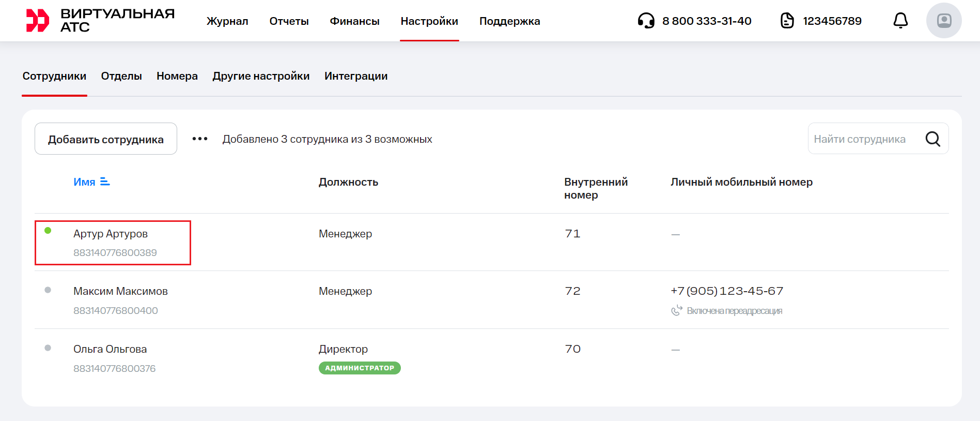Open the Финансы menu item
Image resolution: width=980 pixels, height=421 pixels.
(354, 21)
